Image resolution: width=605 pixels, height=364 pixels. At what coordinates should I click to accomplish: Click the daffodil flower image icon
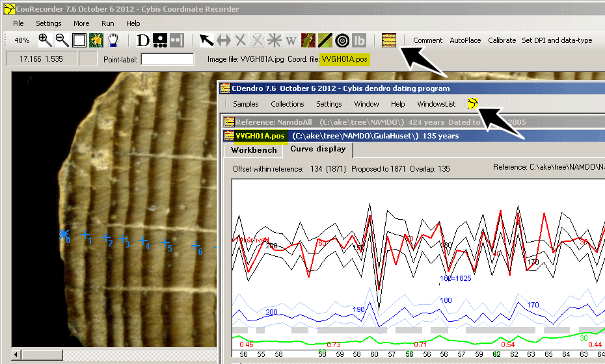[x=96, y=40]
